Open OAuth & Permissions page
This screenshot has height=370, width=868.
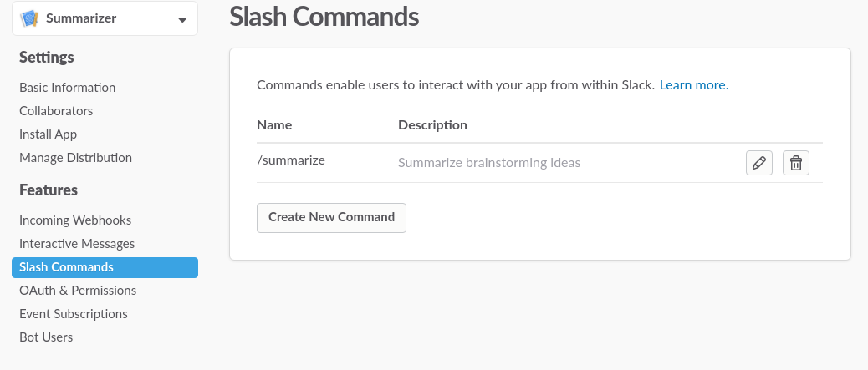click(78, 291)
